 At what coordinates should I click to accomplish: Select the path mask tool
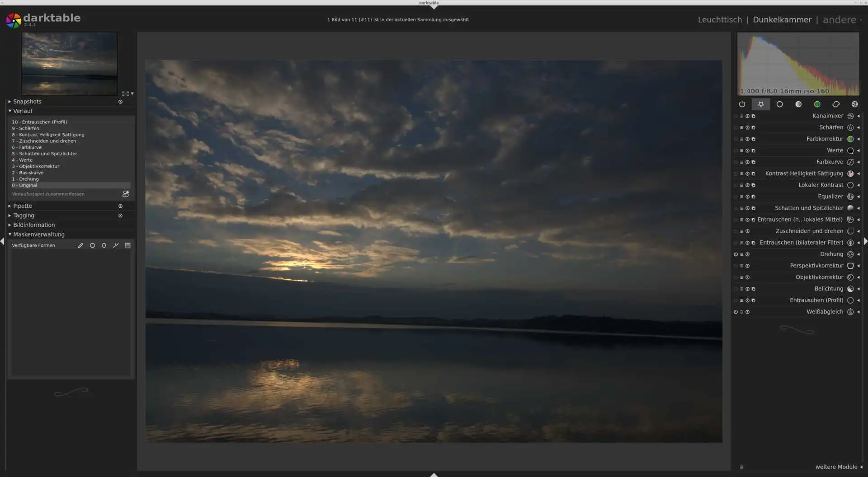tap(116, 246)
